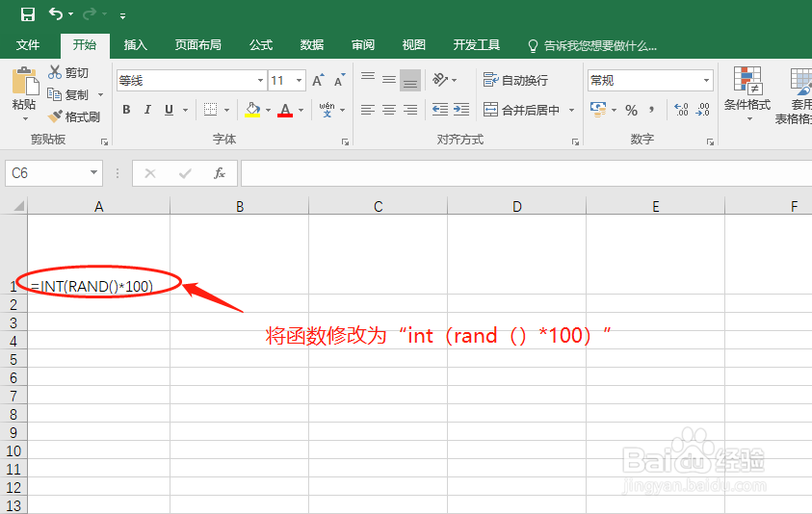This screenshot has height=514, width=812.
Task: Align cell text left
Action: tap(368, 110)
